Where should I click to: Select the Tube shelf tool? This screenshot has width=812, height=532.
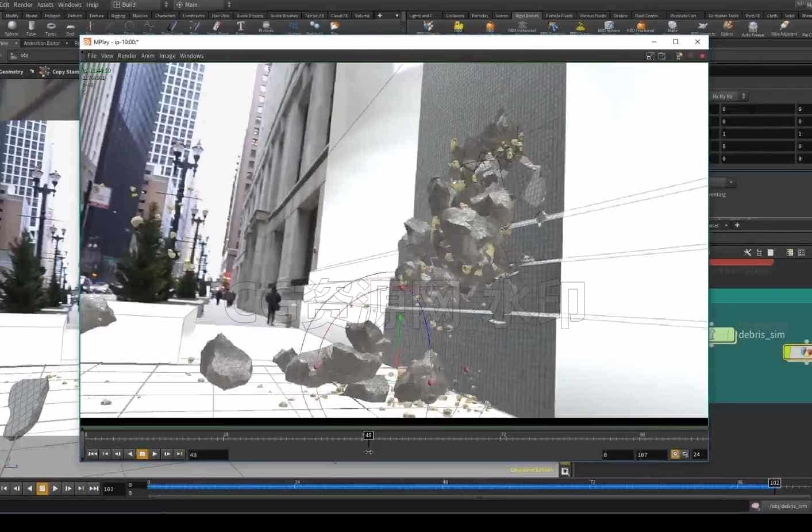coord(31,28)
